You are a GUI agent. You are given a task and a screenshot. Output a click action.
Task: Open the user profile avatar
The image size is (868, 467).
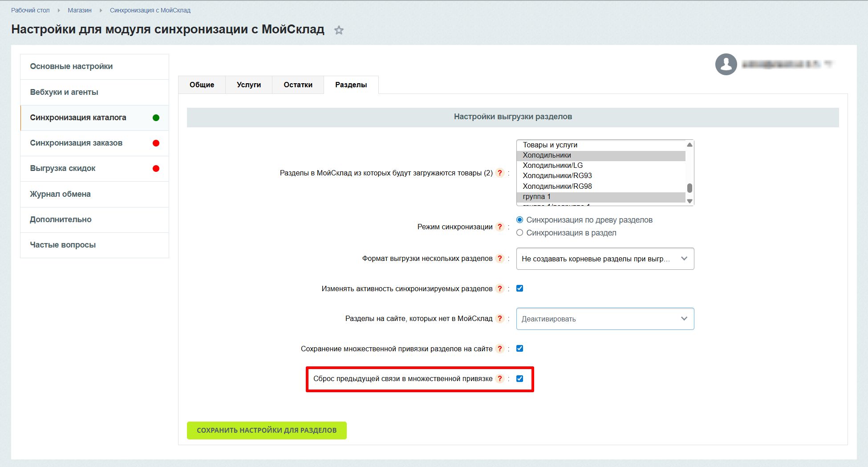click(x=726, y=65)
